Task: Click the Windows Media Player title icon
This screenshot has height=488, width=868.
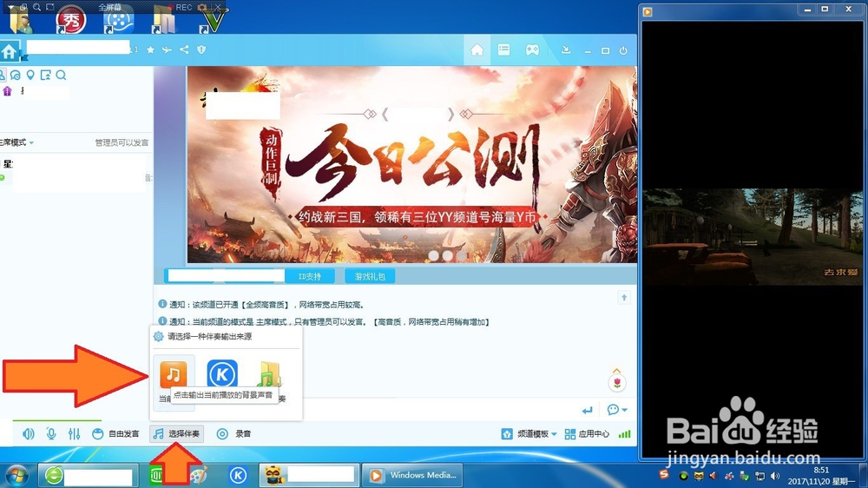Action: (x=648, y=11)
